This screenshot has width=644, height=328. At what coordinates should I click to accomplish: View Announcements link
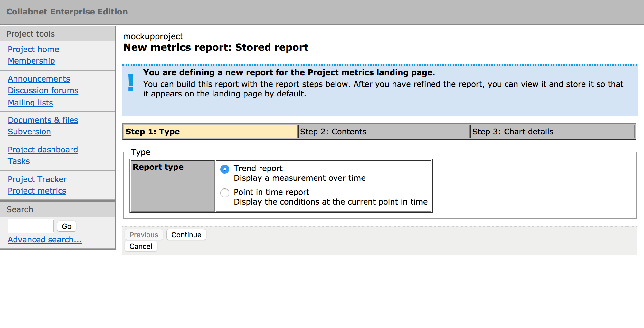[x=39, y=79]
